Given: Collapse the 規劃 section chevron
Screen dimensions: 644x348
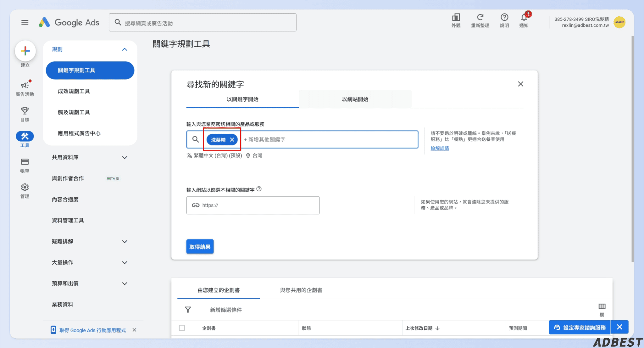Looking at the screenshot, I should [x=125, y=49].
